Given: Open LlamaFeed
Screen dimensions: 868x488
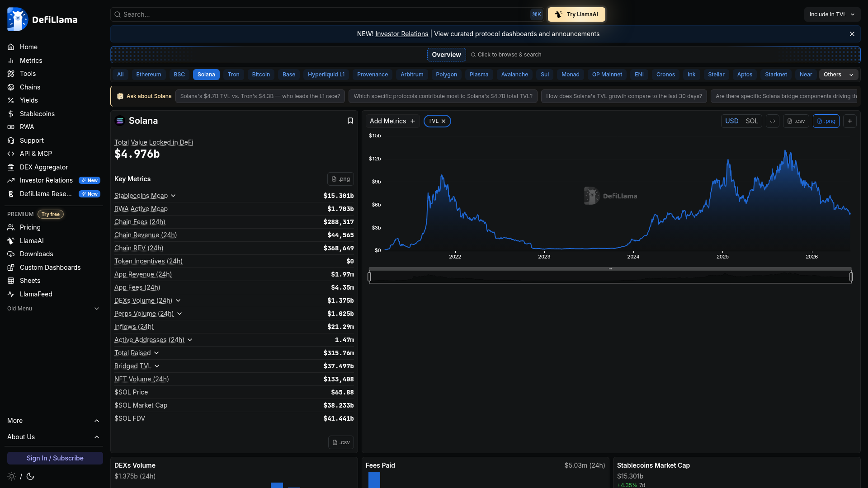Looking at the screenshot, I should 36,294.
